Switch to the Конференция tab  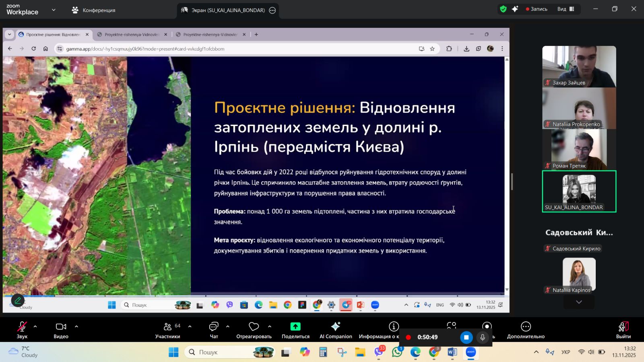pos(94,10)
